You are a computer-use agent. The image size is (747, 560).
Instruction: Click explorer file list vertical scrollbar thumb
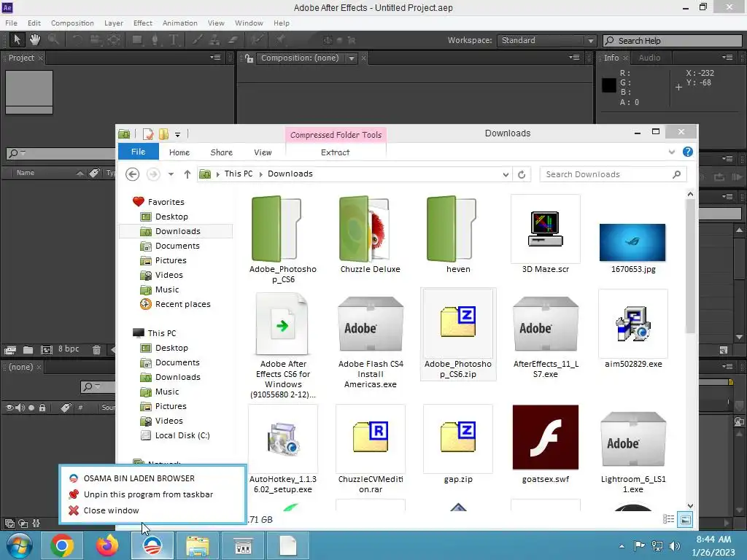coord(690,265)
